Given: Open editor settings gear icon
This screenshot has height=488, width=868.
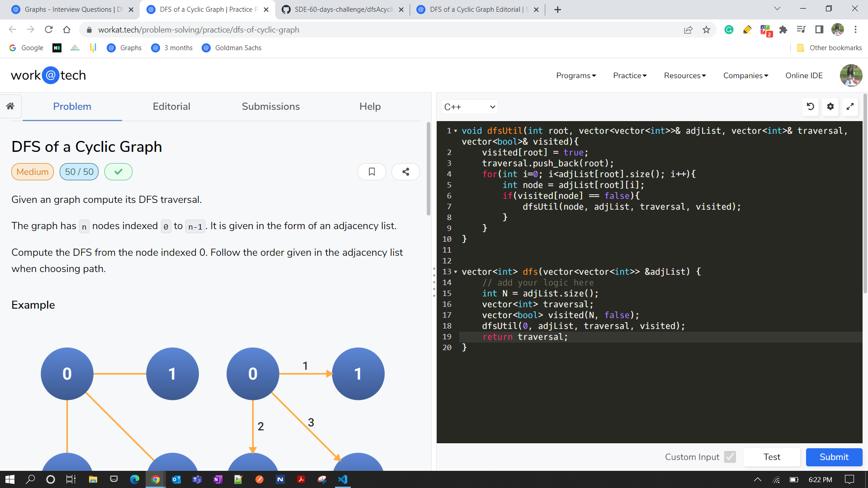Looking at the screenshot, I should click(830, 107).
